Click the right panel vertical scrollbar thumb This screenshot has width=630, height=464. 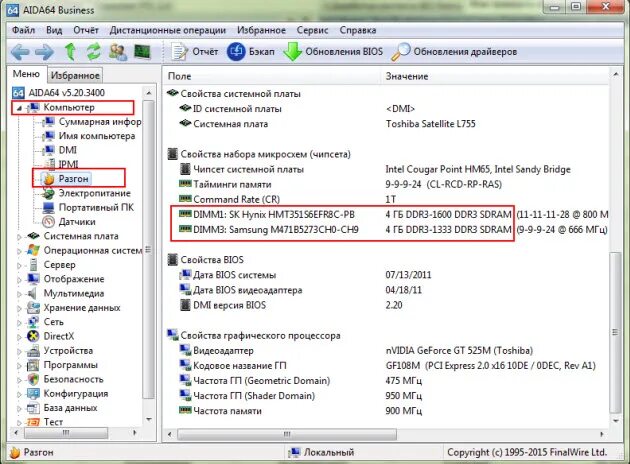615,333
